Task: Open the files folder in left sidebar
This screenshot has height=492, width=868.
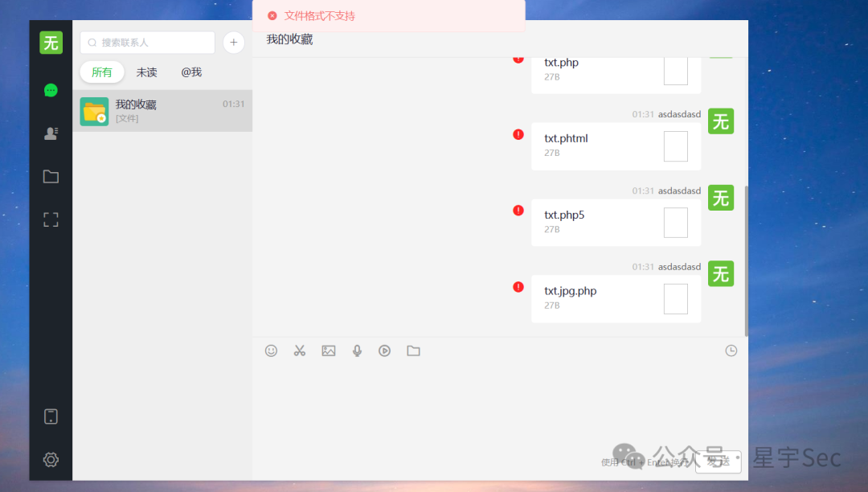Action: (51, 177)
